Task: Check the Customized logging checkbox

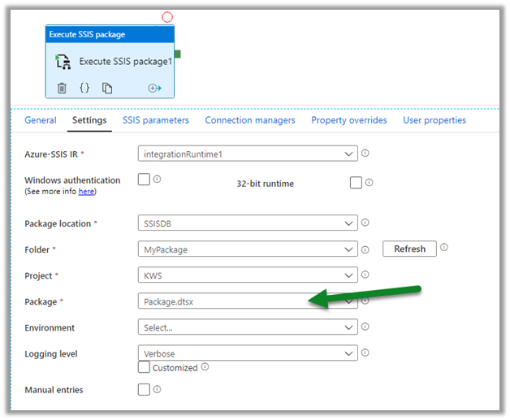Action: [144, 367]
